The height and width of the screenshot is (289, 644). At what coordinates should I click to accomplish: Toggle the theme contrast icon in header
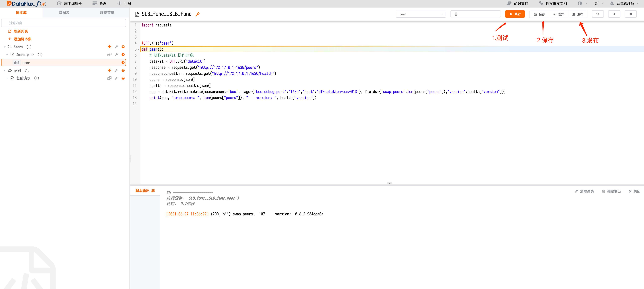580,4
